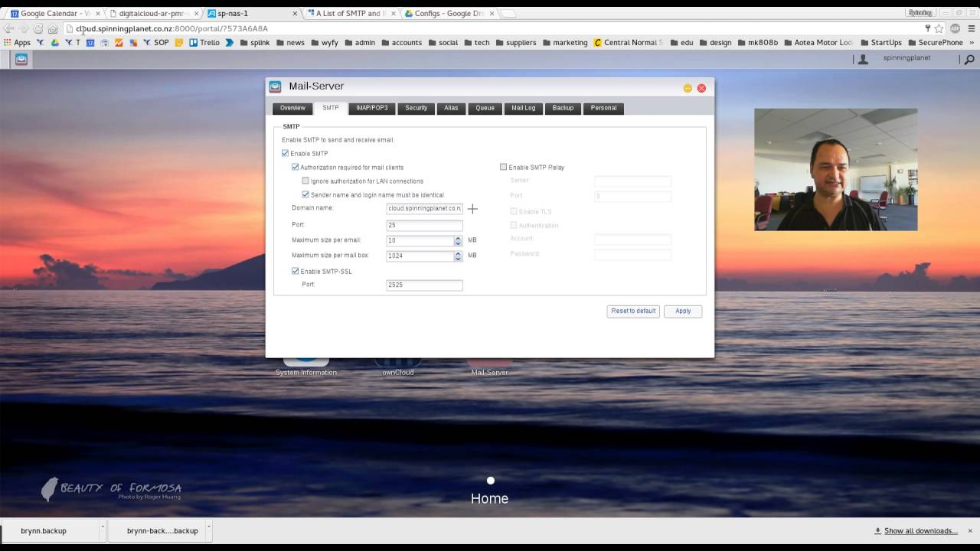Viewport: 980px width, 551px height.
Task: Enable the SMTP Relay checkbox
Action: point(504,167)
